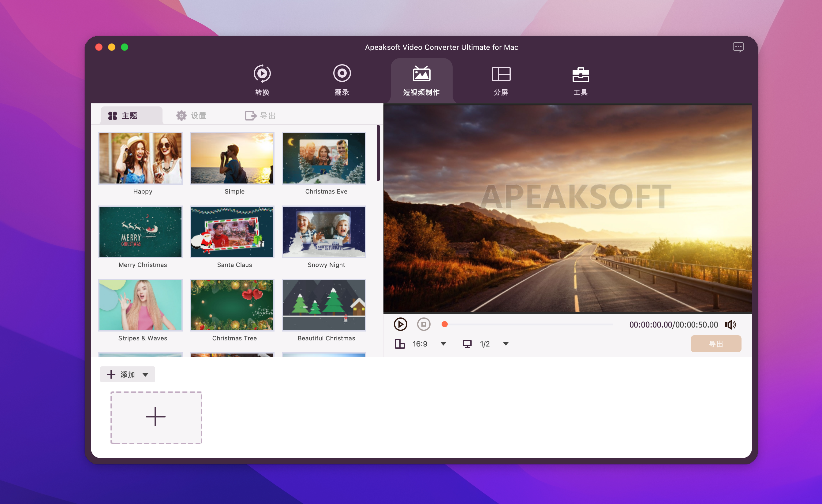822x504 pixels.
Task: Stop the preview playback
Action: click(423, 324)
